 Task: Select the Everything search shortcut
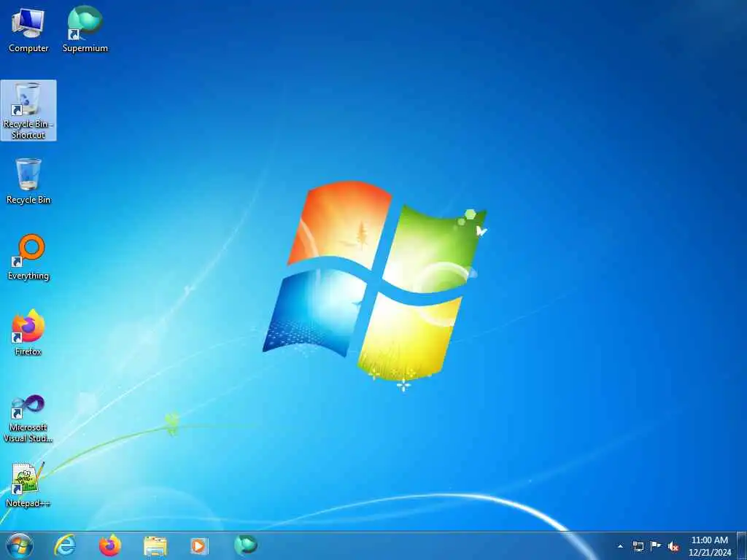tap(28, 257)
